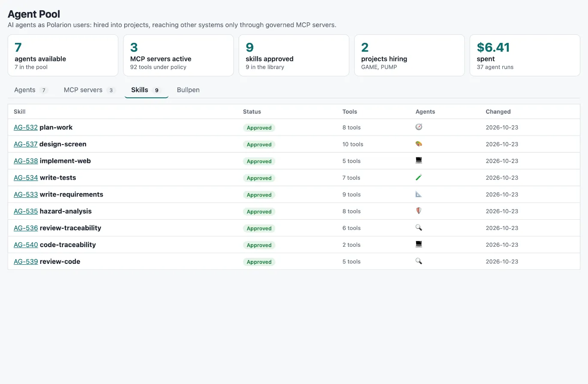Open the MCP servers tab
Screen dimensions: 588x384
[x=89, y=90]
